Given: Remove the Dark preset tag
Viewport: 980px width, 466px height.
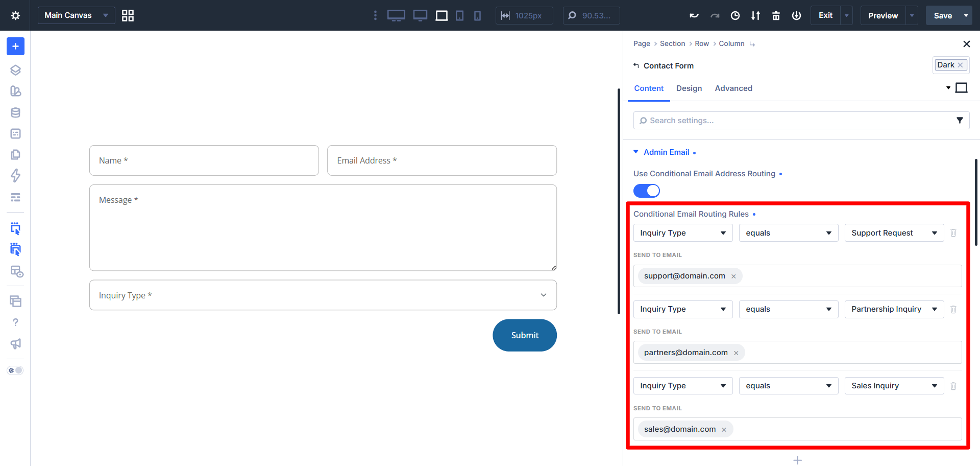Looking at the screenshot, I should pos(960,65).
